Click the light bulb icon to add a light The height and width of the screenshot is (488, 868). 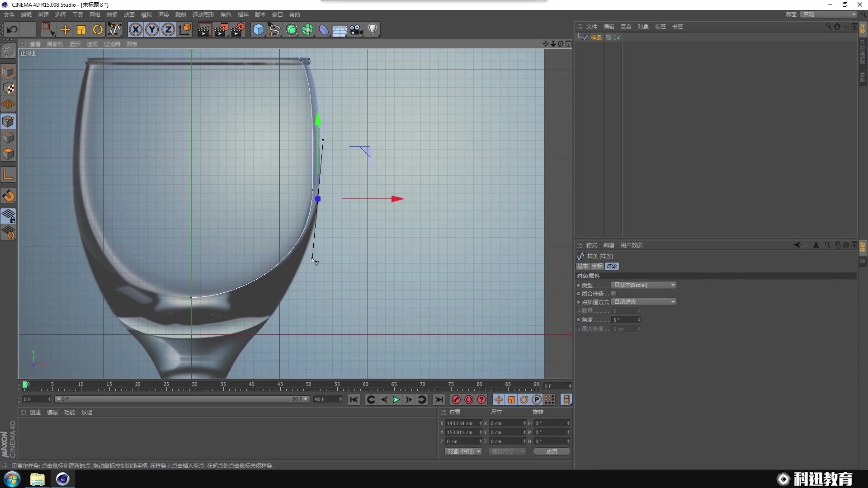coord(373,29)
